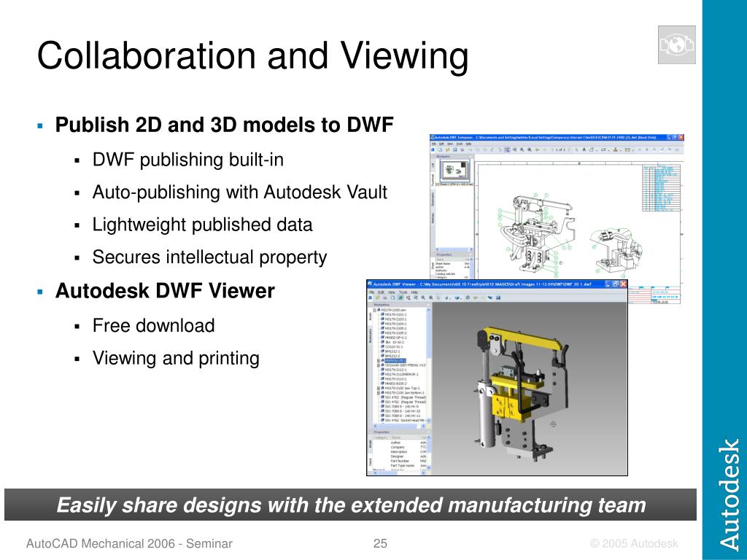Switch to the Thumbnail side tab in DWF Composer
Image resolution: width=747 pixels, height=560 pixels.
pyautogui.click(x=433, y=179)
